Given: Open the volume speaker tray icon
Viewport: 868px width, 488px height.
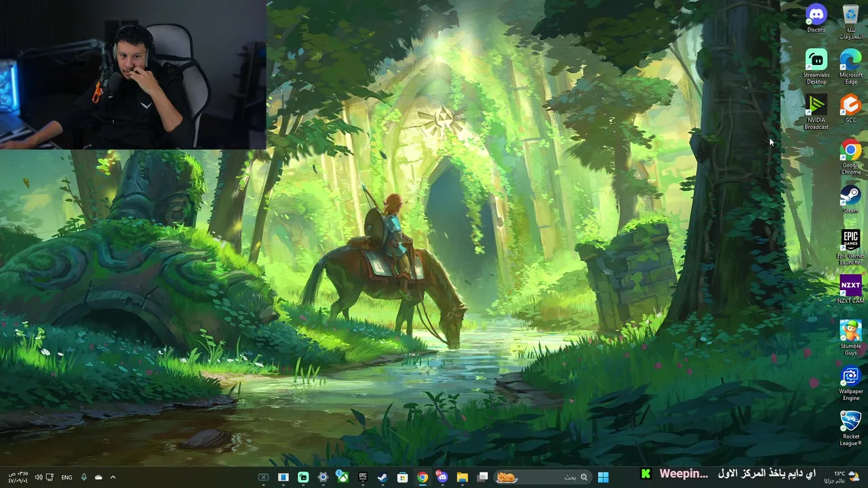Looking at the screenshot, I should (39, 477).
